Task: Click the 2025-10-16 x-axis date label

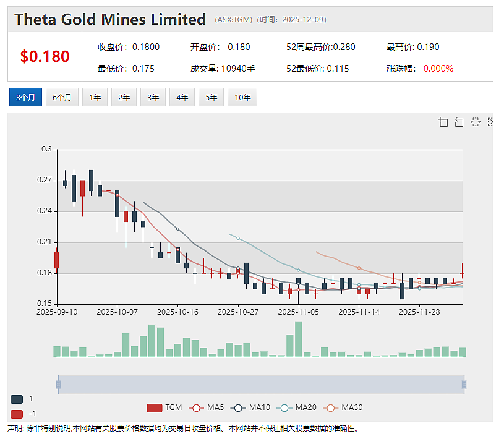Action: [177, 312]
